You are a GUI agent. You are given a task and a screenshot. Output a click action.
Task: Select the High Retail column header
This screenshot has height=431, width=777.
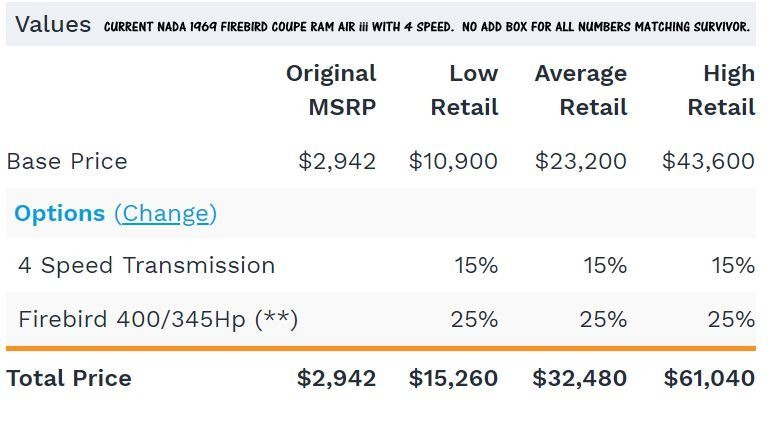(x=722, y=90)
